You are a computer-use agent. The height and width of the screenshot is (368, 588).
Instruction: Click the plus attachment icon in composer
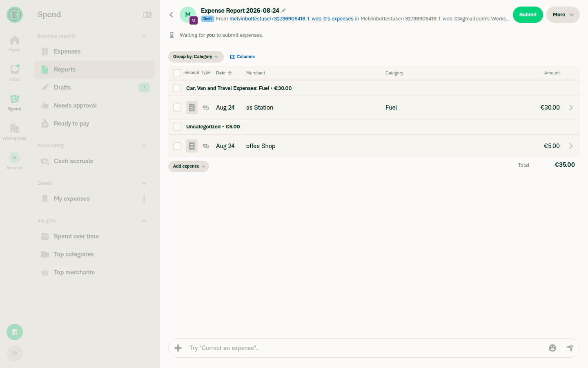point(178,348)
